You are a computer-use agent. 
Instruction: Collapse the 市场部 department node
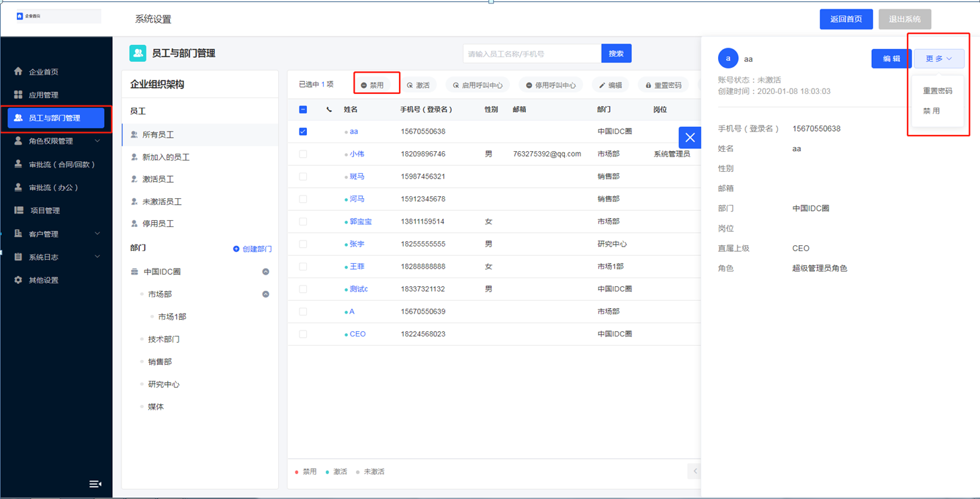point(266,294)
